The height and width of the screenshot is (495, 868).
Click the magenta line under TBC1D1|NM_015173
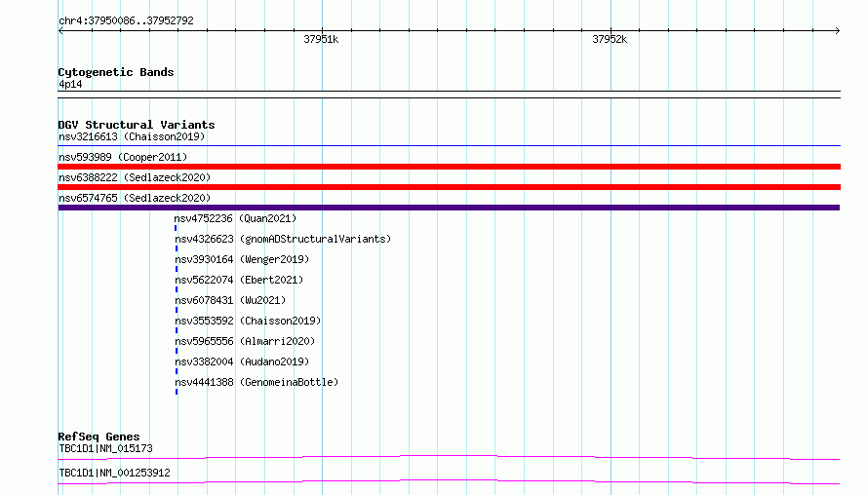(x=449, y=457)
